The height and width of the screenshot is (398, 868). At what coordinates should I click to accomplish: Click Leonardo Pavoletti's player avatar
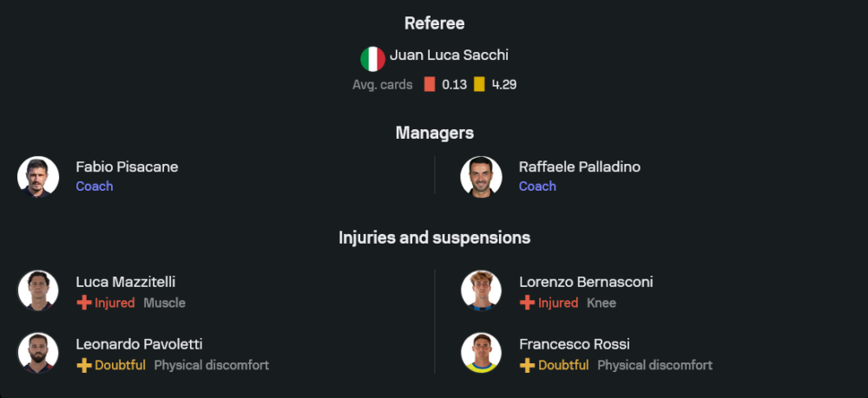point(38,354)
